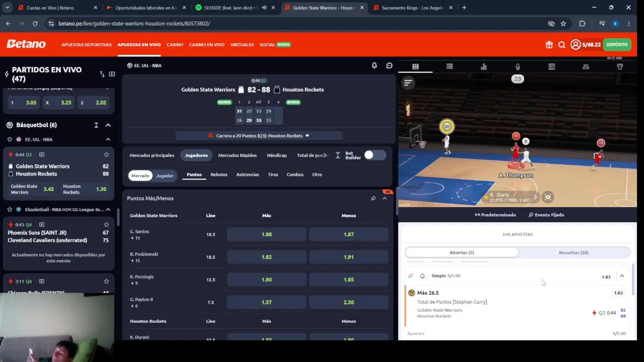
Task: Open APUESTAS DEPORTIVAS menu
Action: click(87, 45)
